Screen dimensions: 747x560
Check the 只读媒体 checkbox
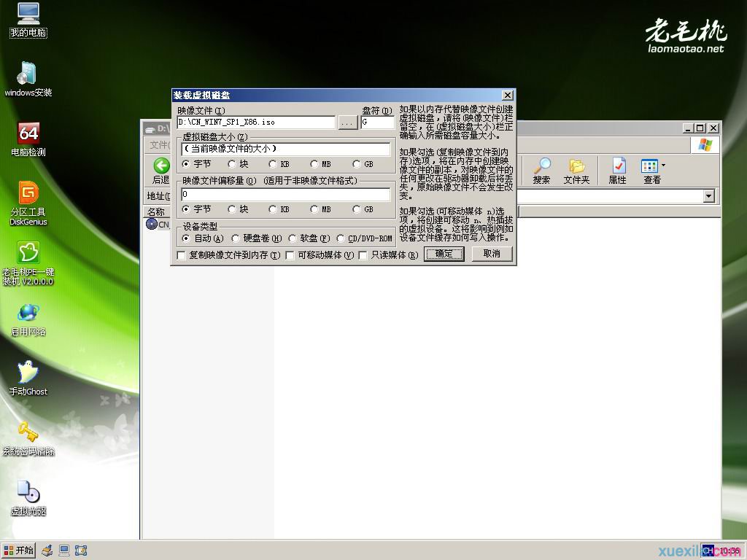[x=363, y=255]
